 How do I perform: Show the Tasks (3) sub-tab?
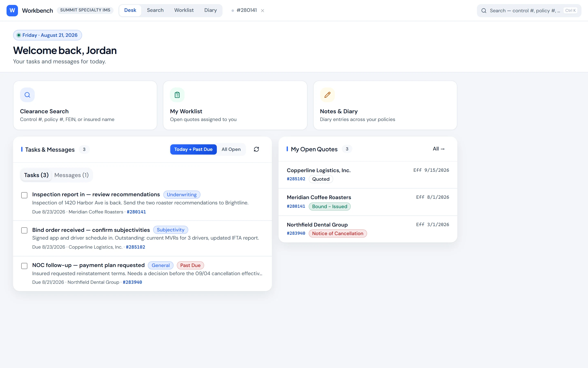pos(36,175)
